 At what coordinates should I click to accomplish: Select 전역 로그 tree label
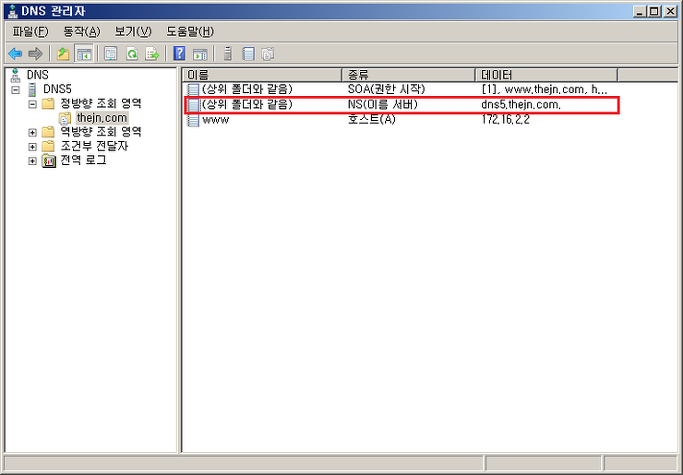(x=83, y=160)
